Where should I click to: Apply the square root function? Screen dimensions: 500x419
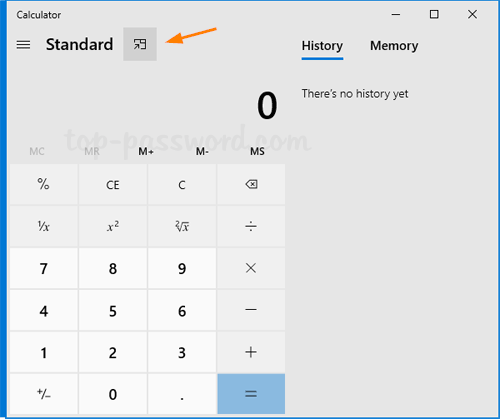(x=182, y=226)
